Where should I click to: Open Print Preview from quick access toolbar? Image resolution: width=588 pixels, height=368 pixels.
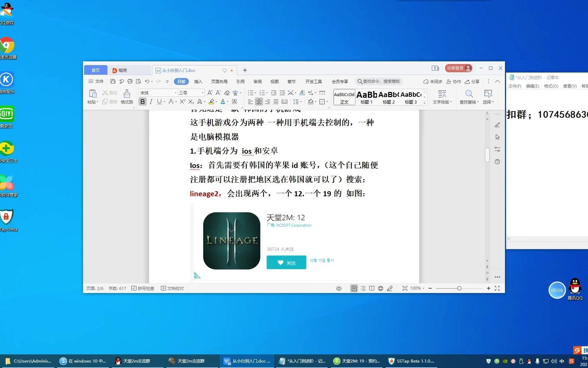click(138, 81)
